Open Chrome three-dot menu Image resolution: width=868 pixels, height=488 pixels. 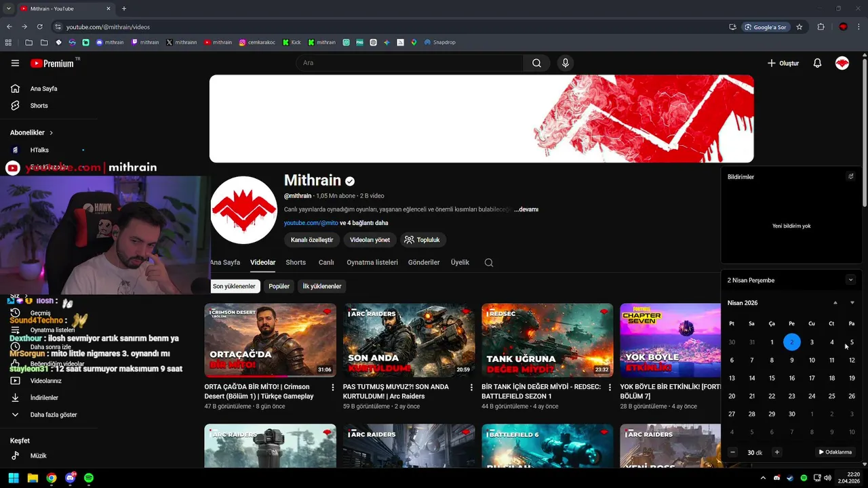point(859,27)
